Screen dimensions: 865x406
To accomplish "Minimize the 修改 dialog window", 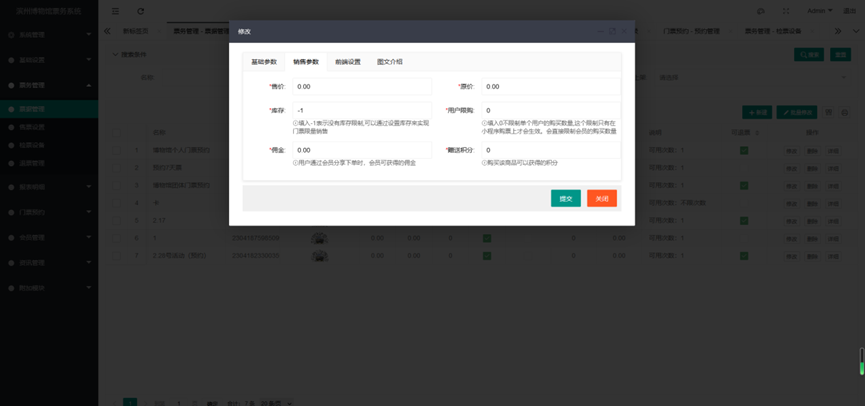I will pos(600,31).
